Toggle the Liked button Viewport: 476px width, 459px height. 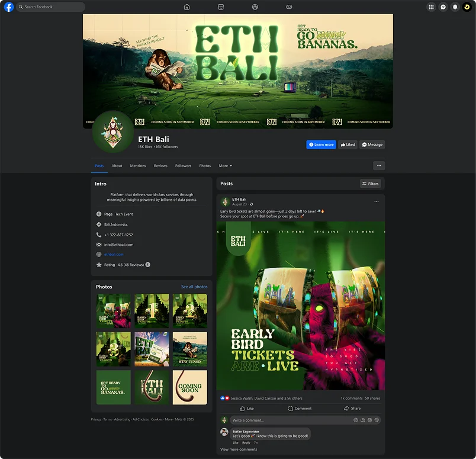coord(348,145)
